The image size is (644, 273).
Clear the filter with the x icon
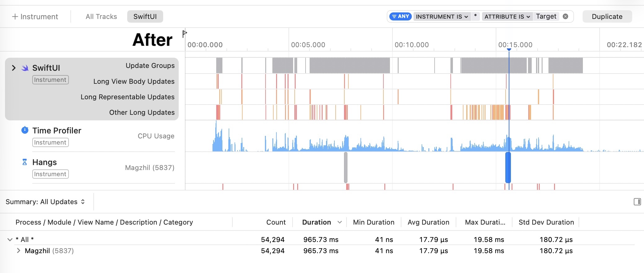566,16
